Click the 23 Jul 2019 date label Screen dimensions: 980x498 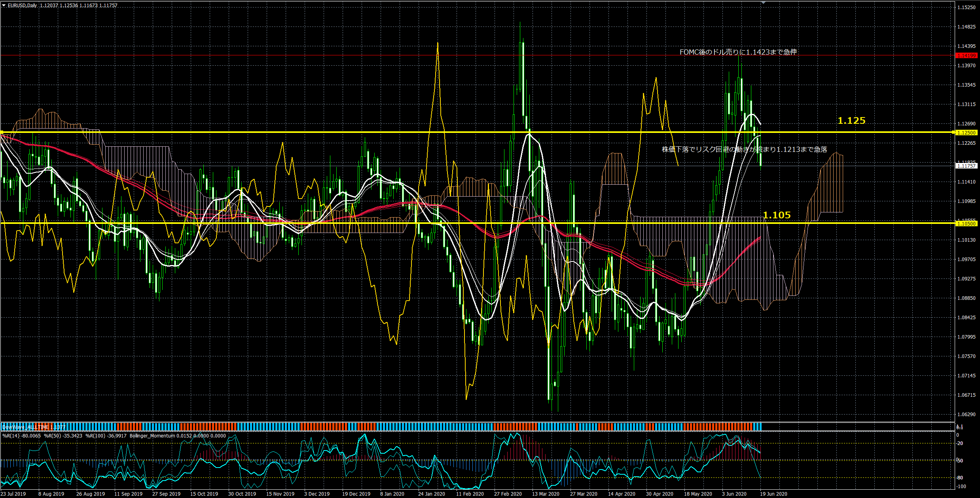pyautogui.click(x=13, y=494)
